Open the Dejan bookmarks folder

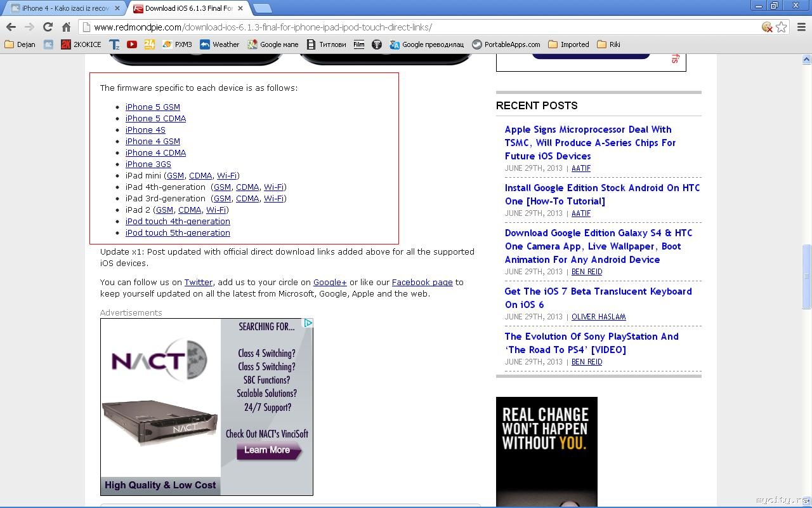pos(20,44)
